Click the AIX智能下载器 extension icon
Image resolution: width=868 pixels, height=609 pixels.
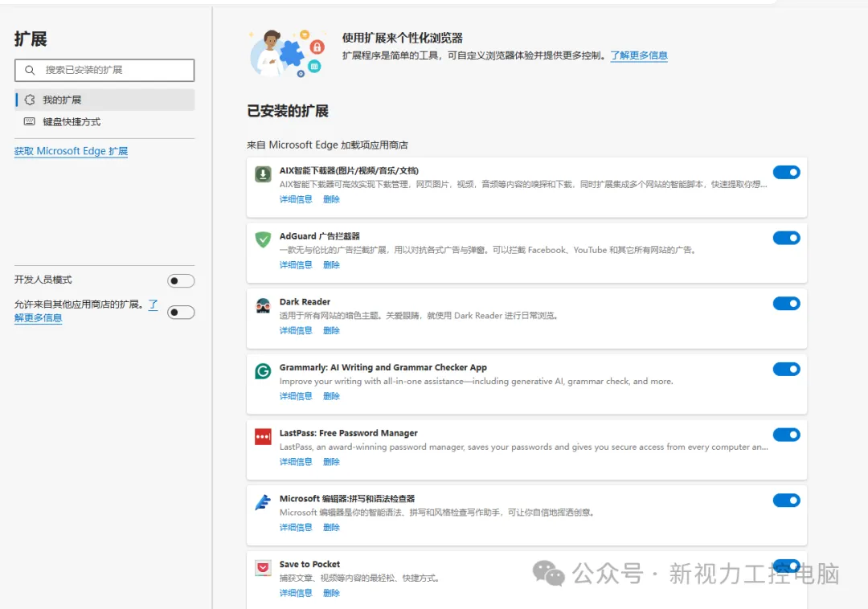coord(263,174)
